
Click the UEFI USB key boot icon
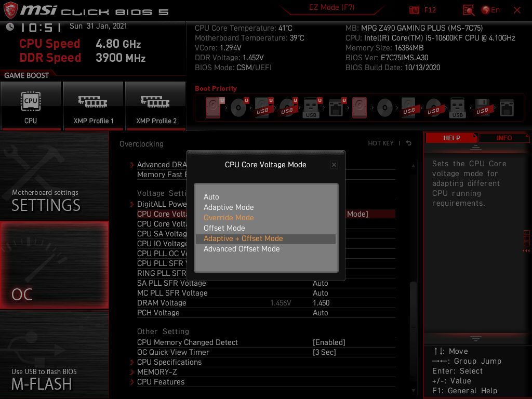(312, 108)
